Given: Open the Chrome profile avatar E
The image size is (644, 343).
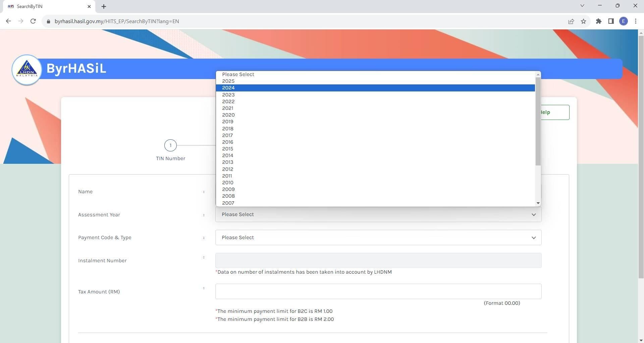Looking at the screenshot, I should tap(623, 21).
